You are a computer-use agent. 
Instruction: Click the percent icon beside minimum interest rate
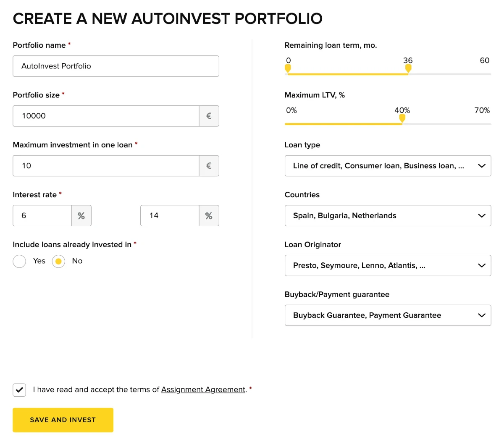[81, 216]
